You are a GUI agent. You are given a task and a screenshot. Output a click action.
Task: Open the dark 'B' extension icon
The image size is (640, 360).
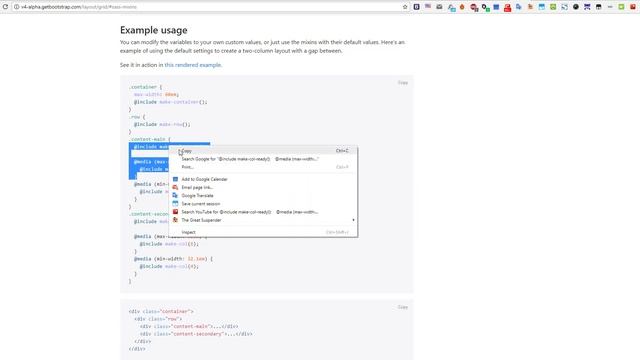coord(416,7)
